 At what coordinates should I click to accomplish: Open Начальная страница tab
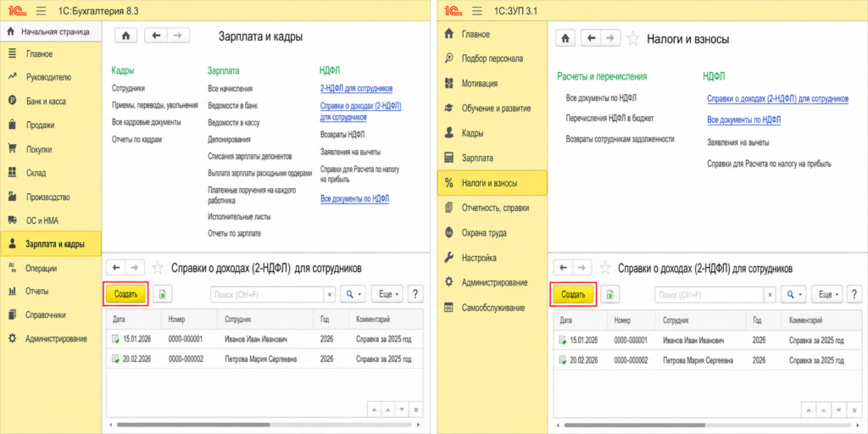(x=49, y=32)
